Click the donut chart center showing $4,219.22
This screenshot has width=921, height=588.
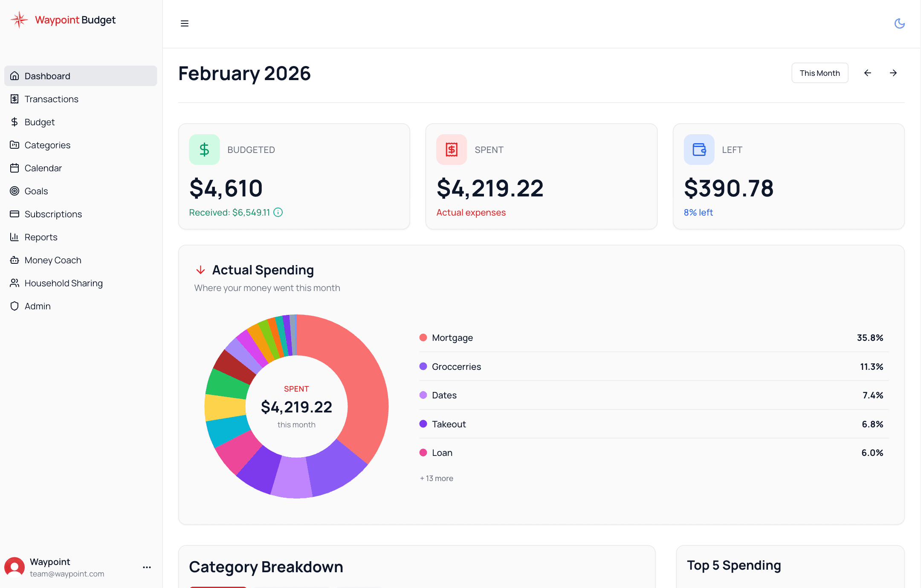tap(296, 406)
